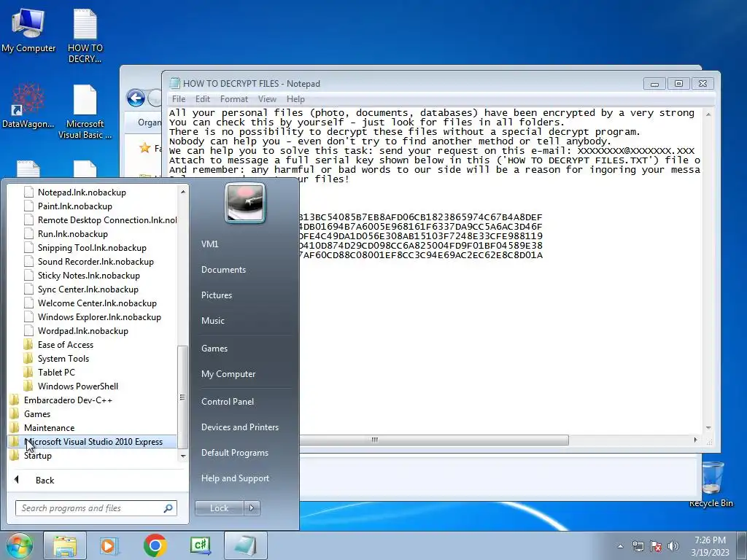747x560 pixels.
Task: Expand Microsoft Visual Studio 2010 Express folder
Action: (93, 441)
